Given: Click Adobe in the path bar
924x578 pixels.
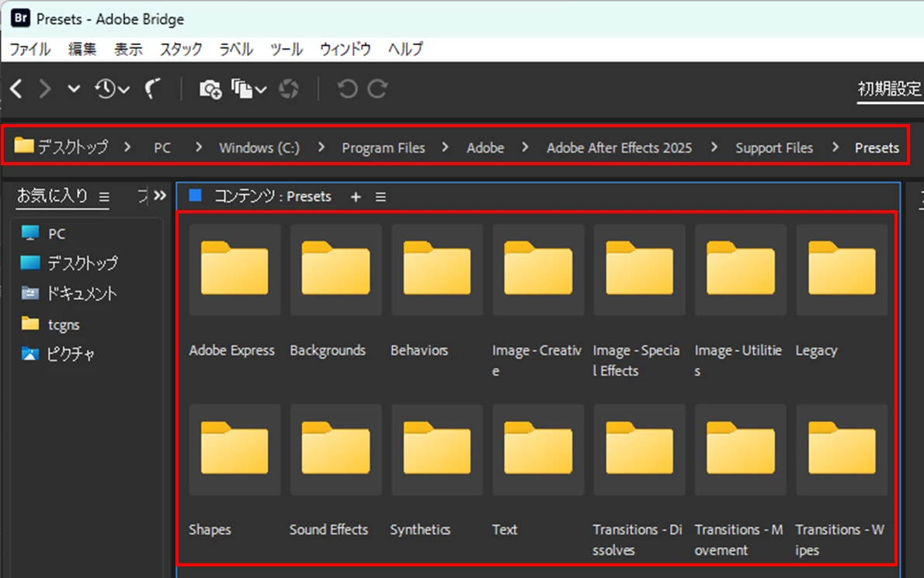Looking at the screenshot, I should coord(485,147).
